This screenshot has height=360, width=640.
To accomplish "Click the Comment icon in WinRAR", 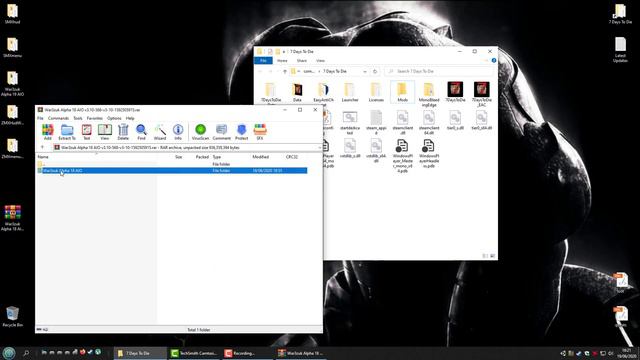I will click(222, 132).
